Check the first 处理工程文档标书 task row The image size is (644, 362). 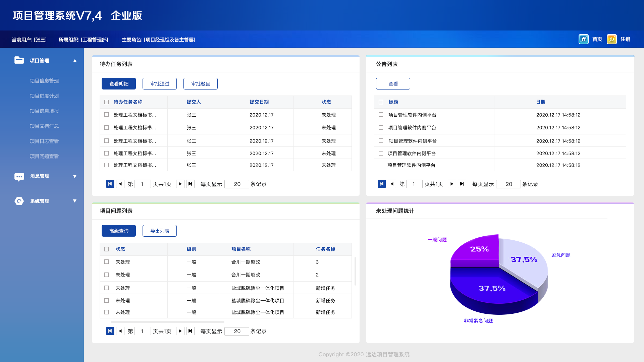(106, 115)
